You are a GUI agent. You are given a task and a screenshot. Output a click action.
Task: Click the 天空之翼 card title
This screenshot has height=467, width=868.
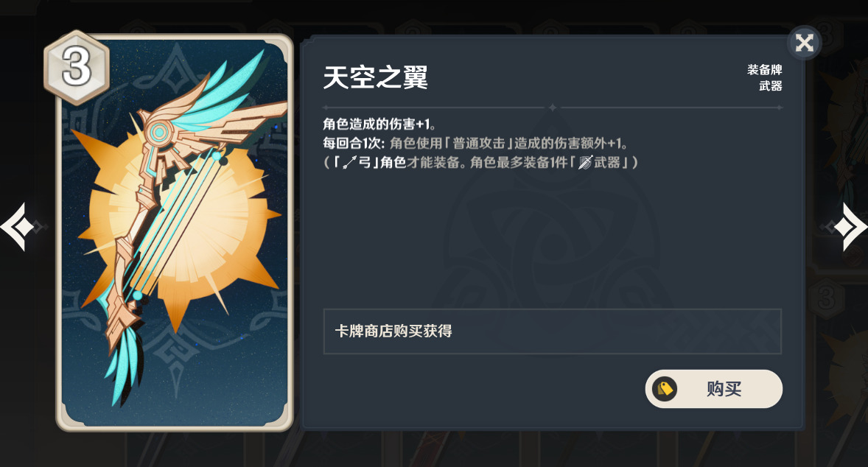(375, 77)
